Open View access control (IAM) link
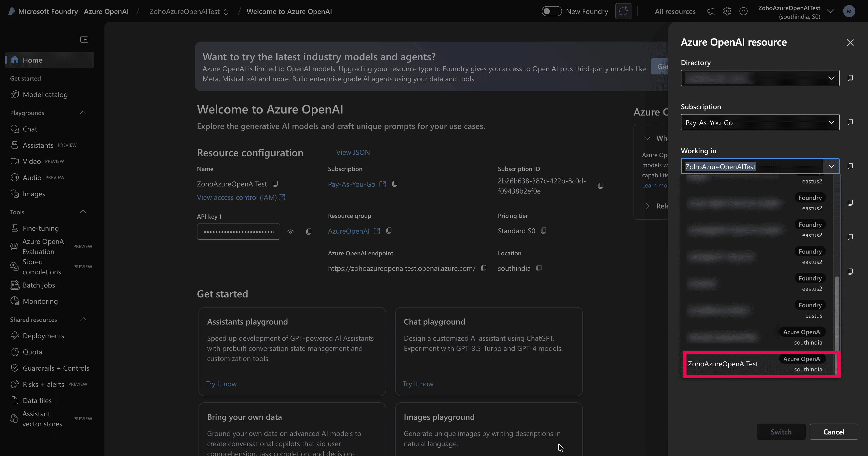Image resolution: width=868 pixels, height=456 pixels. (241, 197)
